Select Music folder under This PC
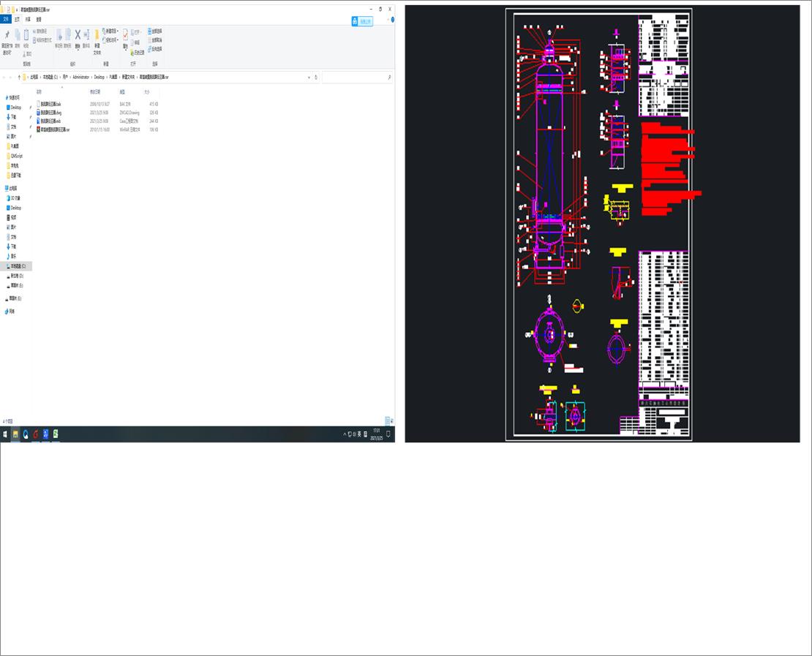 point(12,256)
